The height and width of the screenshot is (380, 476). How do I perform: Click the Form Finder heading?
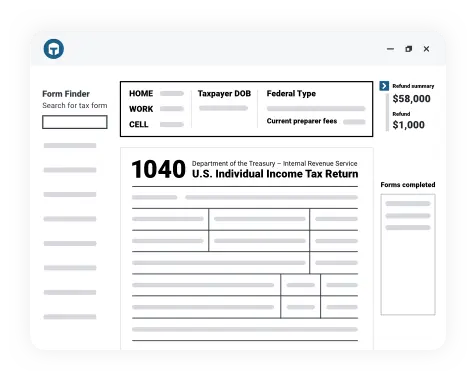[66, 94]
